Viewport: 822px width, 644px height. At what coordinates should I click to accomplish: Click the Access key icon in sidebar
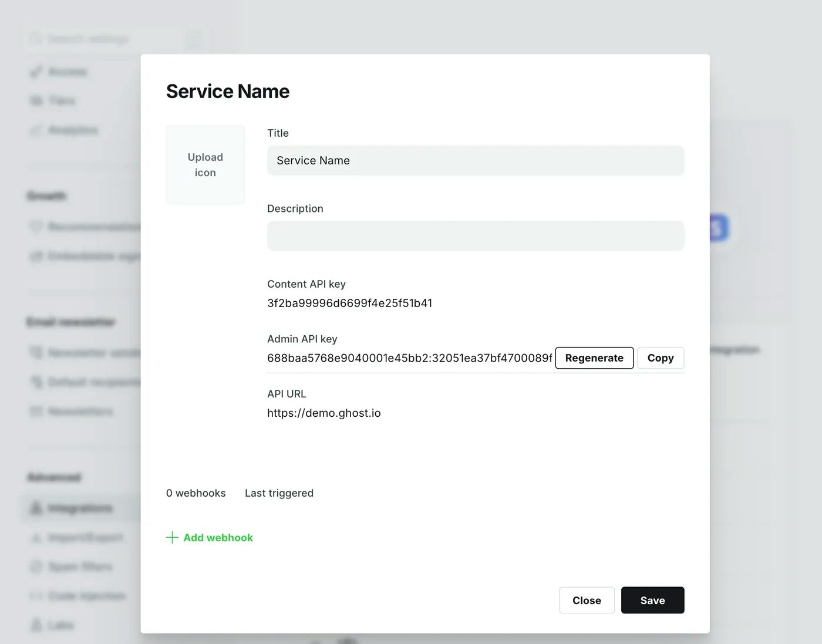36,72
